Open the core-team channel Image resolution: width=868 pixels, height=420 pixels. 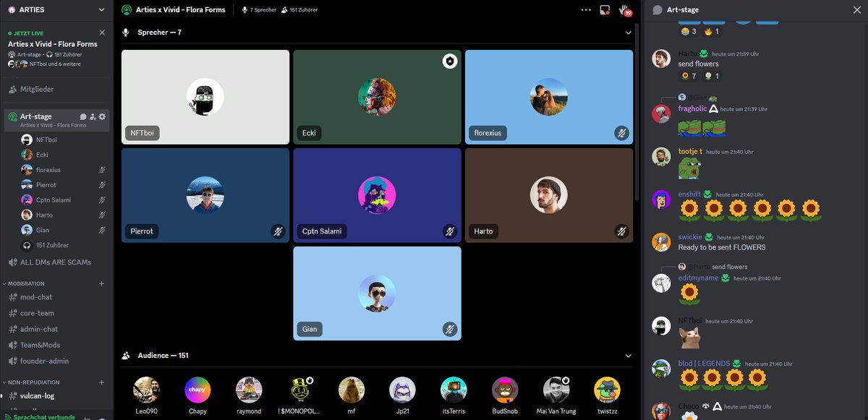click(56, 313)
